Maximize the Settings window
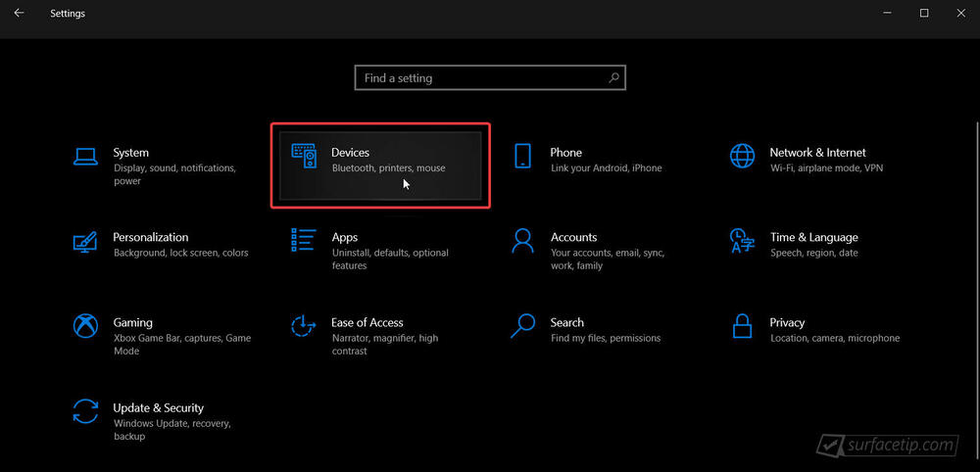 pyautogui.click(x=924, y=13)
